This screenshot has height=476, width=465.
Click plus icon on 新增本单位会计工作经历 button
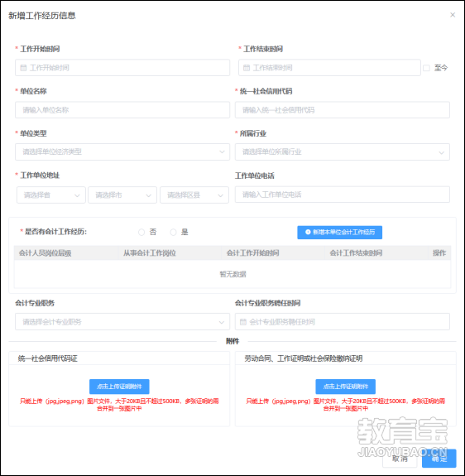tap(308, 233)
